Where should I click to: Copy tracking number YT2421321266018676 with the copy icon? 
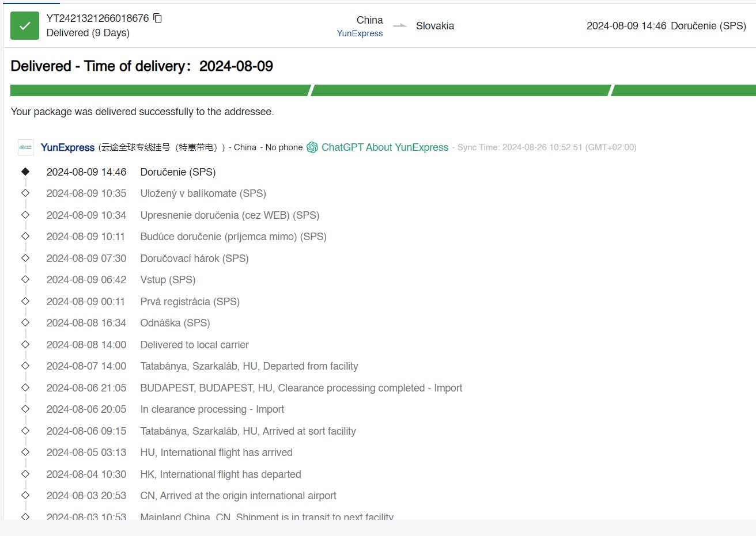[157, 18]
